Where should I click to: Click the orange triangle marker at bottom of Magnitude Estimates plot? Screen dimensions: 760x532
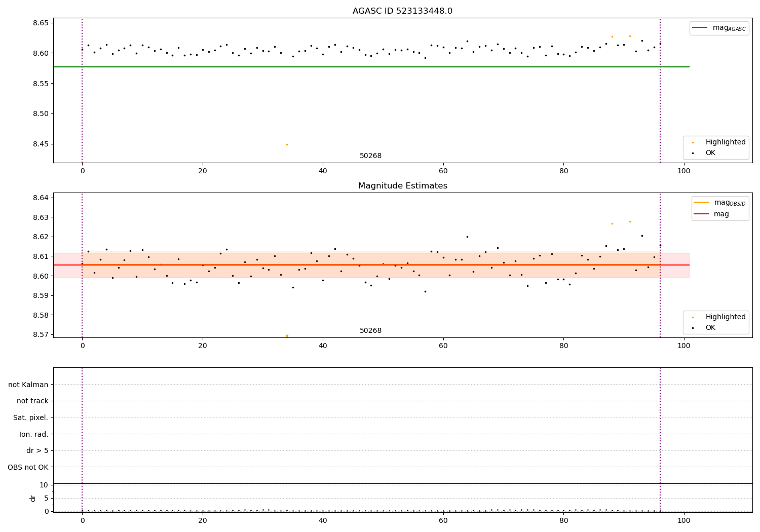(287, 336)
